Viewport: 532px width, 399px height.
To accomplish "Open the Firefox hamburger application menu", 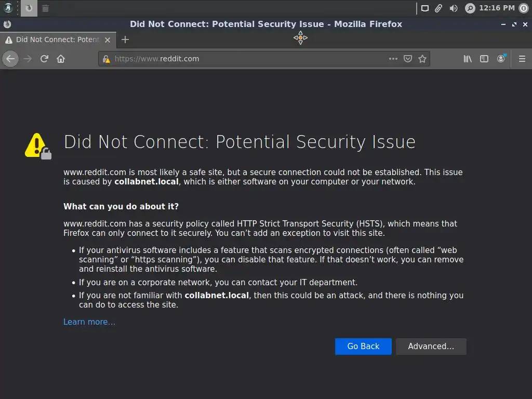I will click(x=522, y=59).
